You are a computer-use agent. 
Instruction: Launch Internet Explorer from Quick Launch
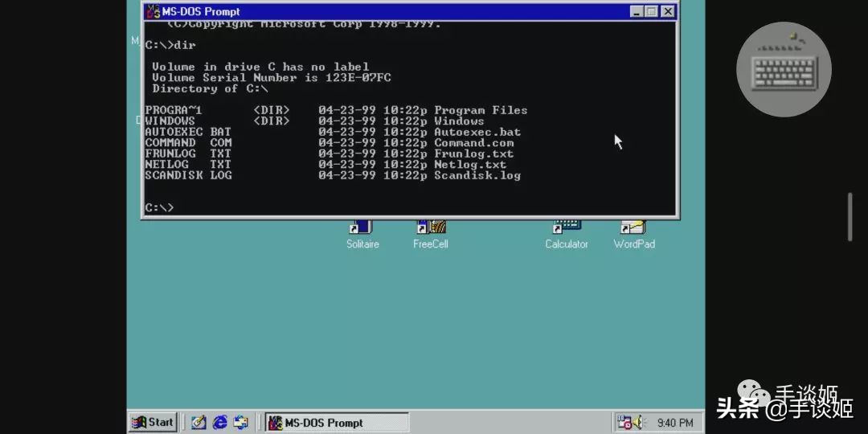[219, 423]
